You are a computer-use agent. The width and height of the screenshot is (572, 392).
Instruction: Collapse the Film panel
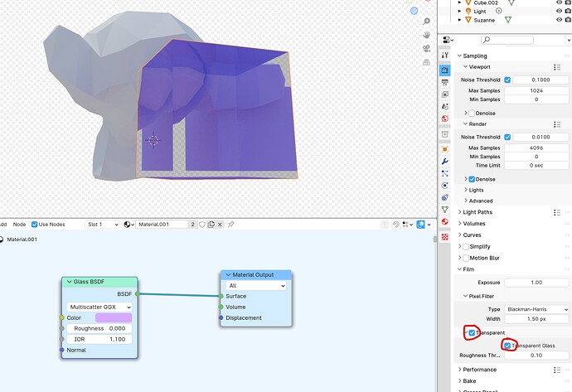point(459,269)
